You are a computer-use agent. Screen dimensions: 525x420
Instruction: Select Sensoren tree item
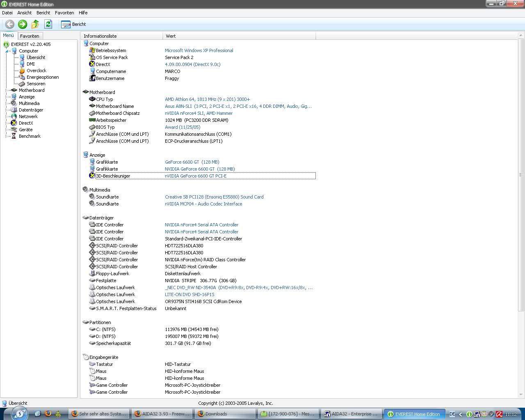coord(36,84)
